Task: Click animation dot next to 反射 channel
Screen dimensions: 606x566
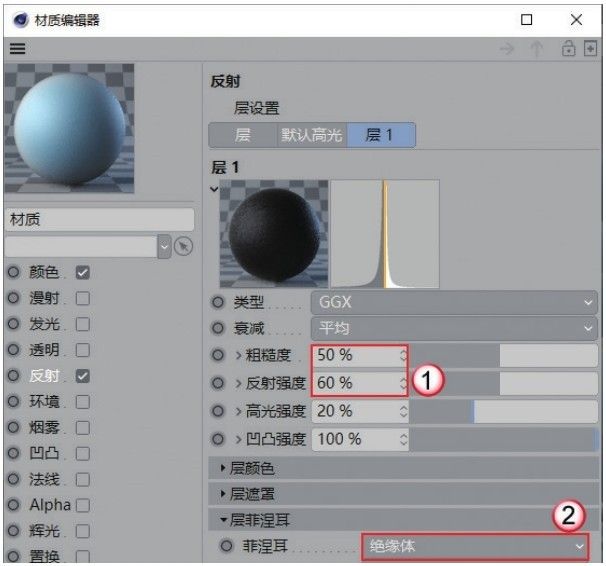Action: [14, 376]
